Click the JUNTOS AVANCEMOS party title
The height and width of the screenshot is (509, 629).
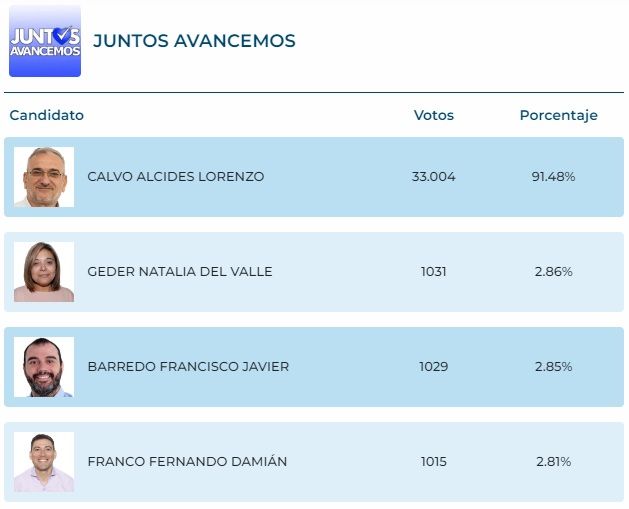click(x=194, y=41)
